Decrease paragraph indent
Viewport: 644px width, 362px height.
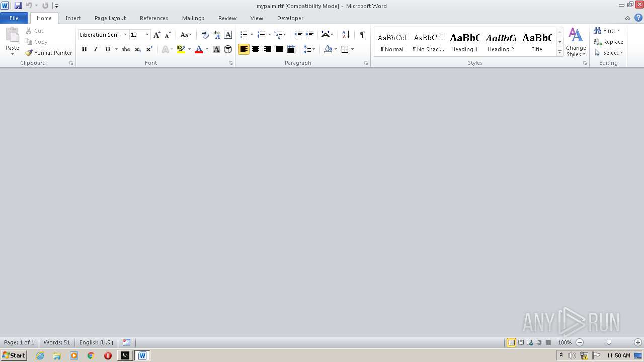point(298,35)
